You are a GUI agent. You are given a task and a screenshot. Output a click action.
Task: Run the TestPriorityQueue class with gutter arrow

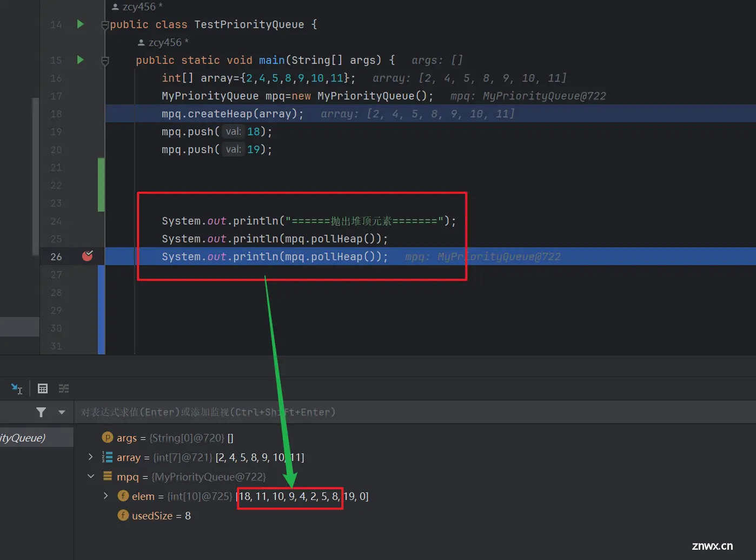(x=81, y=24)
